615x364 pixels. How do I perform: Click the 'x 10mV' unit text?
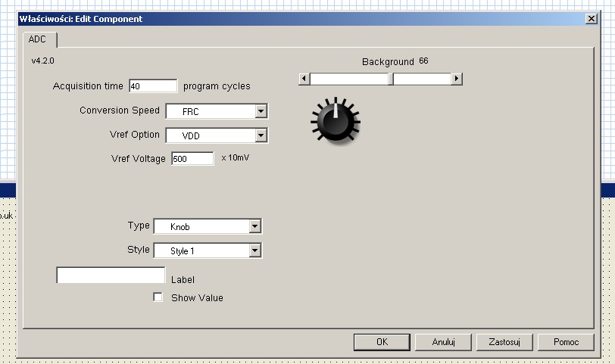[x=236, y=157]
